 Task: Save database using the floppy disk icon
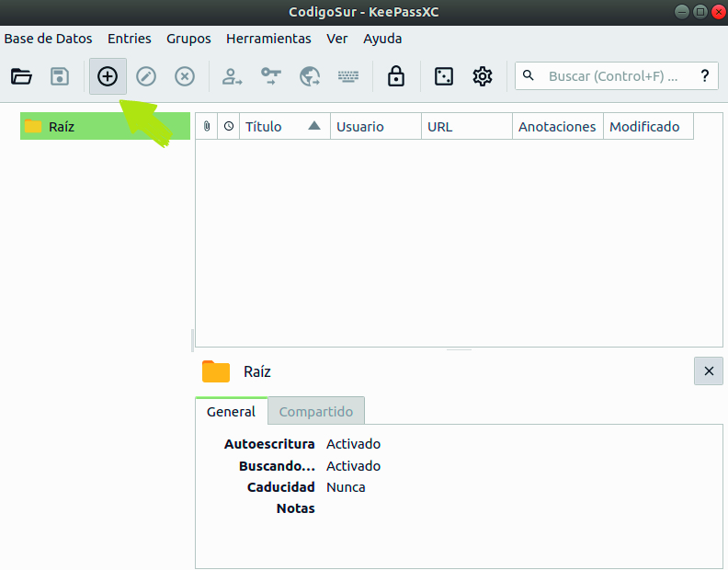(60, 76)
